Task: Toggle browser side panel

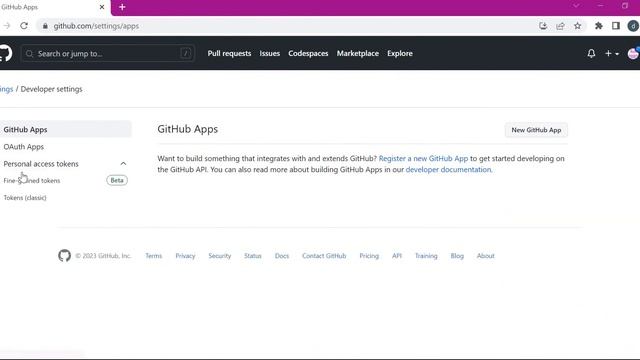Action: tap(616, 26)
